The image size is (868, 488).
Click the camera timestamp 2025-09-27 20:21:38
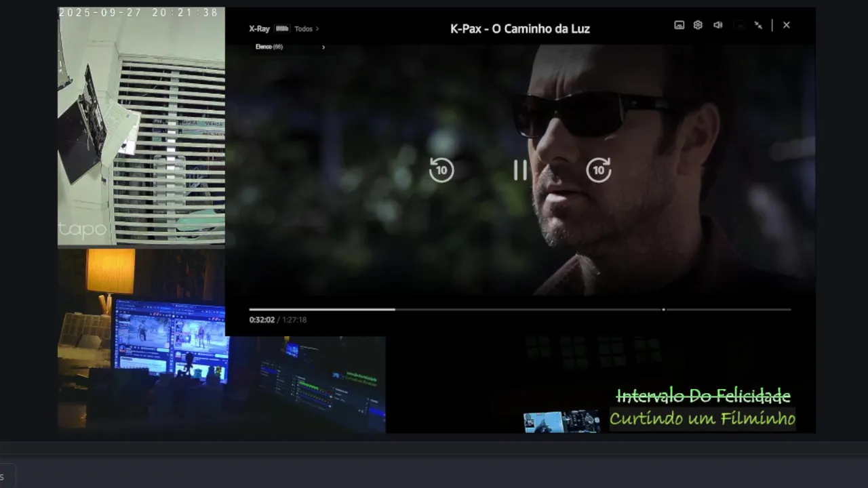click(x=138, y=13)
